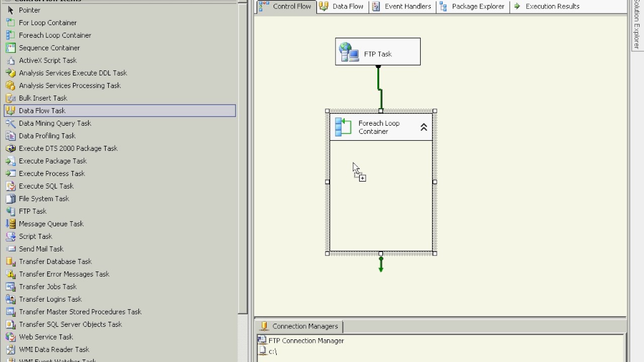Switch to the Control Flow tab

point(286,7)
